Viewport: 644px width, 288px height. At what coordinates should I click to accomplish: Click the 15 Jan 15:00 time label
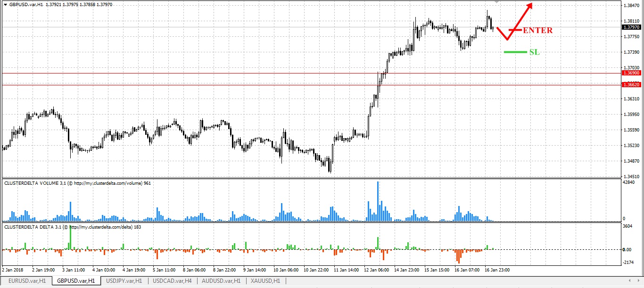tap(438, 270)
